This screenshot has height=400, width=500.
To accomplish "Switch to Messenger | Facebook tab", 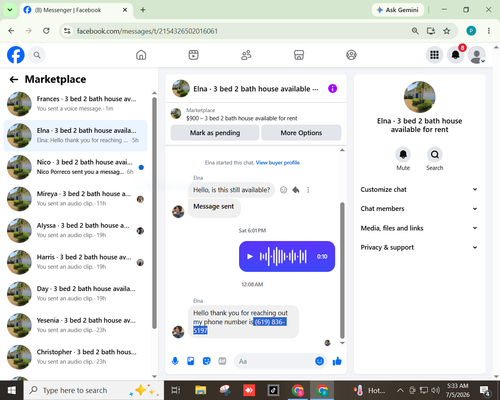I will [x=76, y=10].
